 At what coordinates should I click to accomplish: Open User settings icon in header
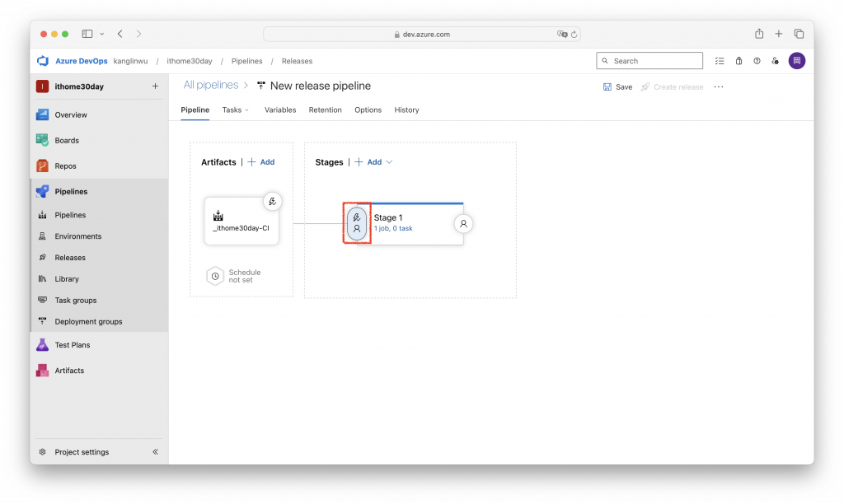coord(775,61)
